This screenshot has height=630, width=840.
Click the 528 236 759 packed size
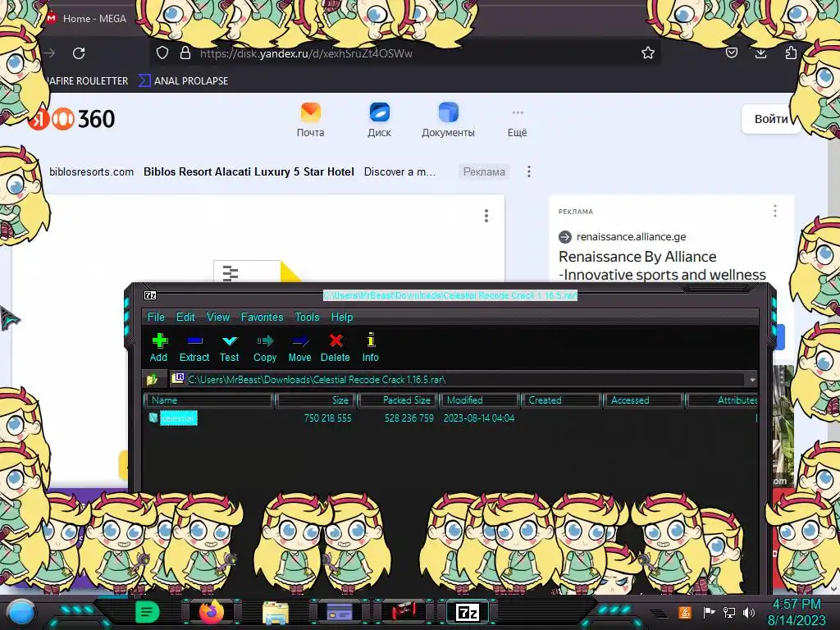tap(409, 418)
